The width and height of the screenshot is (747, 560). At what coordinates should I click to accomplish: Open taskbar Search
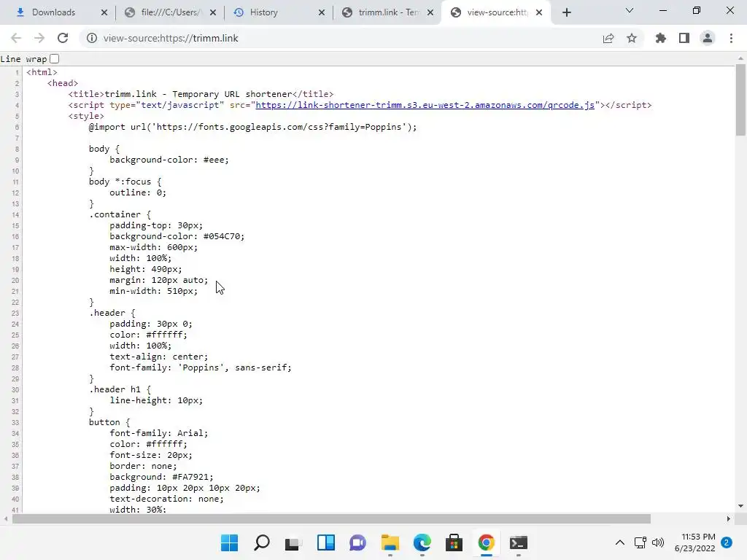tap(262, 542)
